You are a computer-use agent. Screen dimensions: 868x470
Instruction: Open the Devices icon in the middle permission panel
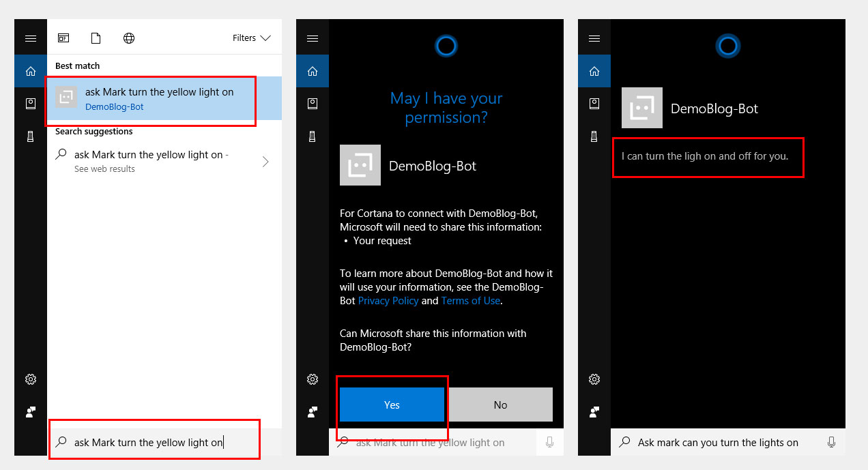coord(313,136)
